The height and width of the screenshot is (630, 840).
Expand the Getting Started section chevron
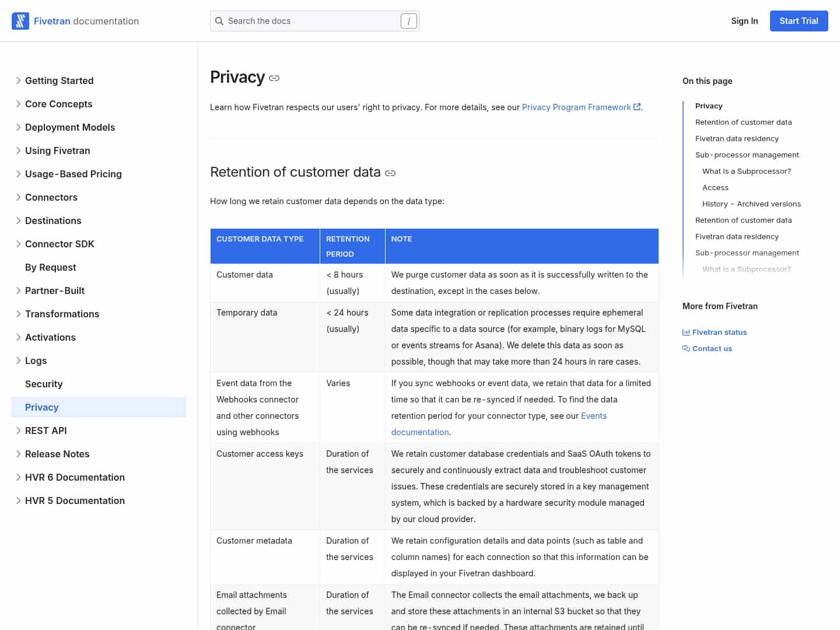pyautogui.click(x=18, y=80)
